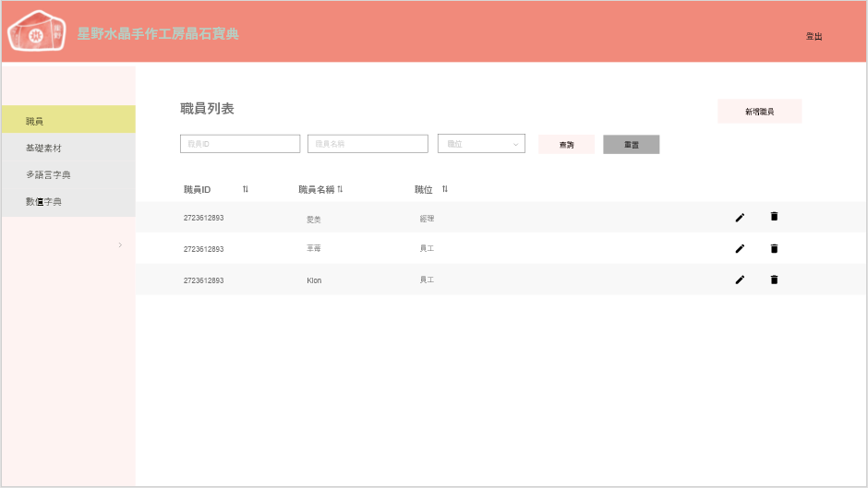Click the 重置 reset button
The width and height of the screenshot is (868, 488).
631,145
